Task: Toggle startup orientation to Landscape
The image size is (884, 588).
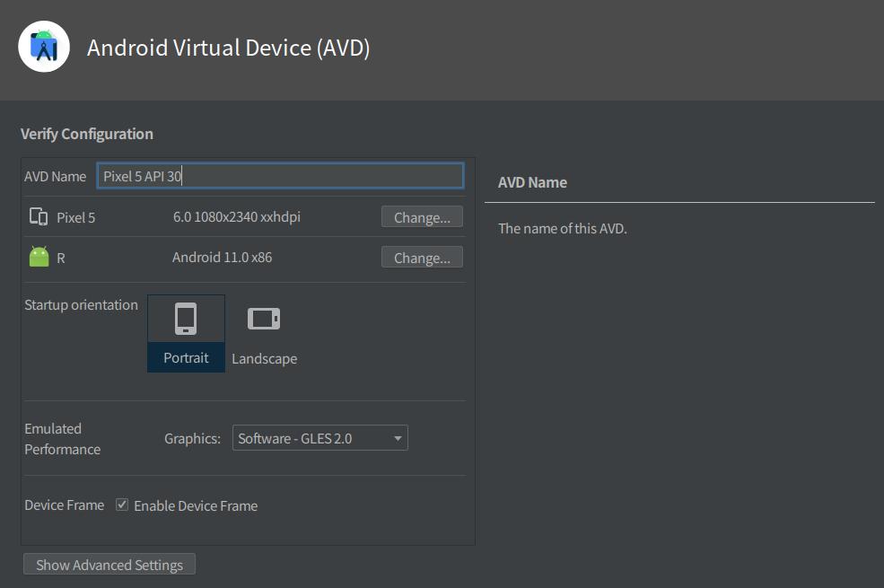Action: 264,332
